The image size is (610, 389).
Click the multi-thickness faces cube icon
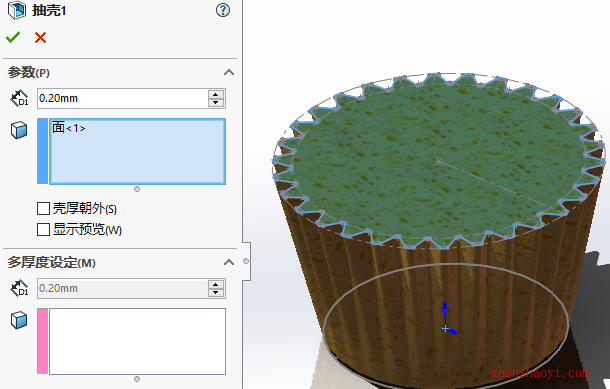19,320
